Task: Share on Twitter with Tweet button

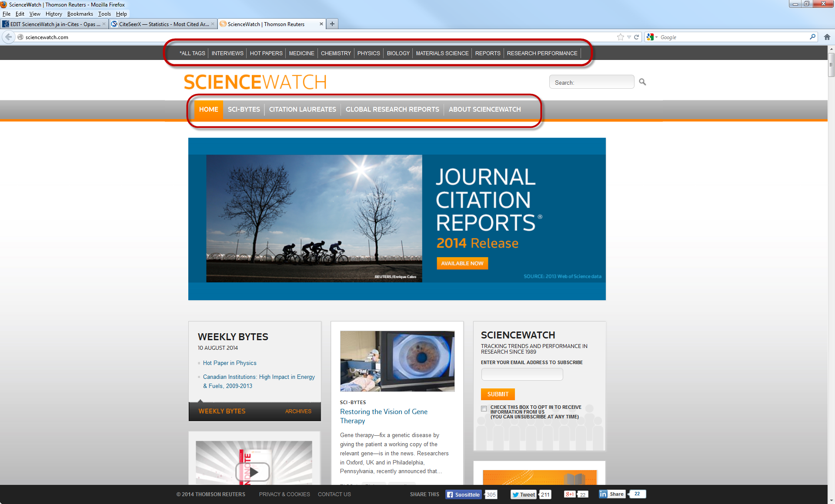Action: (523, 494)
